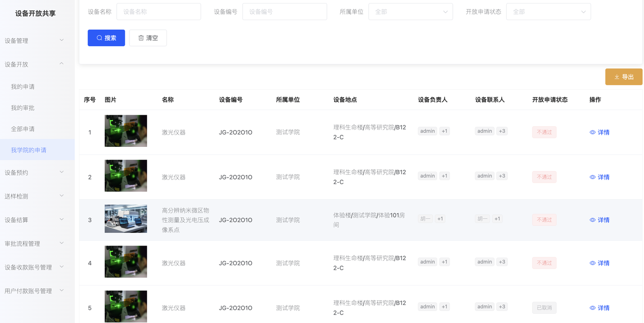Click 激光仪器 name in row 1
Viewport: 644px width, 323px height.
coord(174,132)
